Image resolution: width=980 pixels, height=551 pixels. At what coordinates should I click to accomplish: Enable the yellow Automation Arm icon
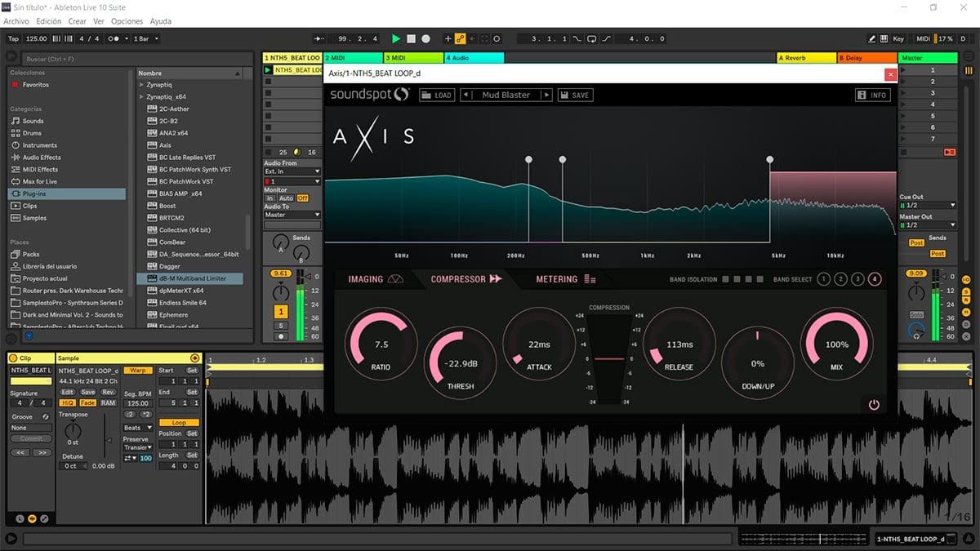(x=460, y=38)
